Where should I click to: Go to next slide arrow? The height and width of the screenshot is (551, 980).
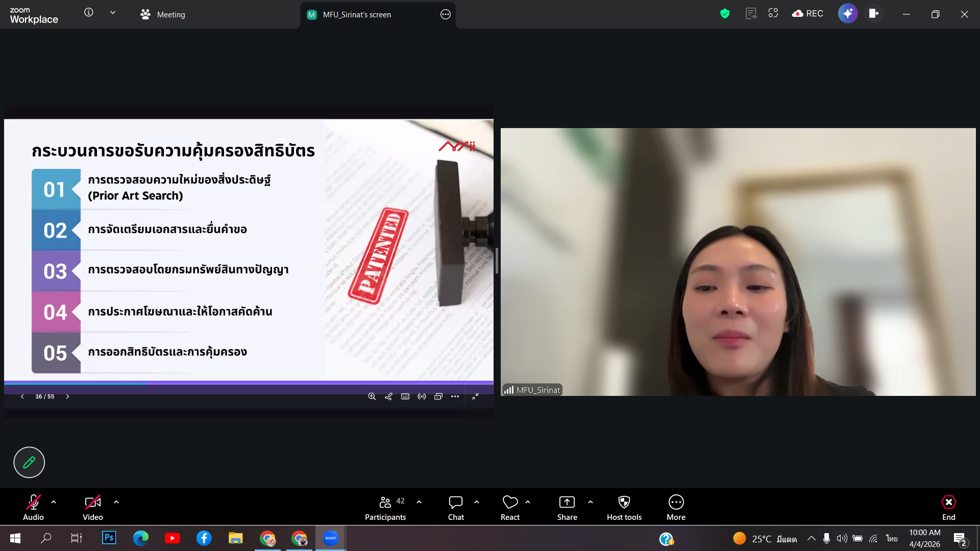(67, 396)
